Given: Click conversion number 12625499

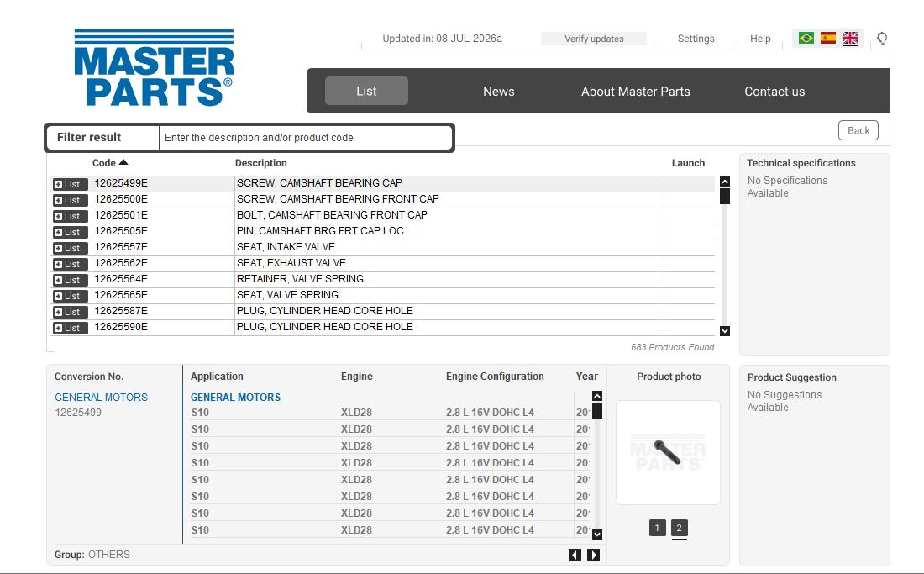Looking at the screenshot, I should point(78,413).
